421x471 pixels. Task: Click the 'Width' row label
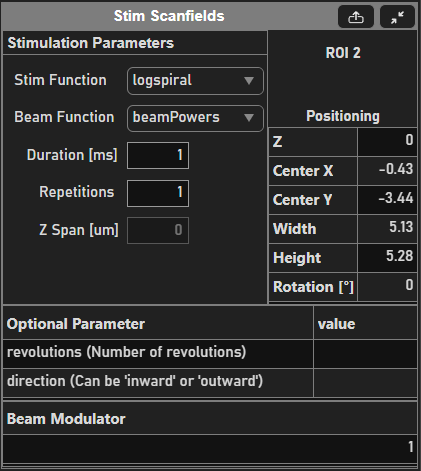point(294,229)
